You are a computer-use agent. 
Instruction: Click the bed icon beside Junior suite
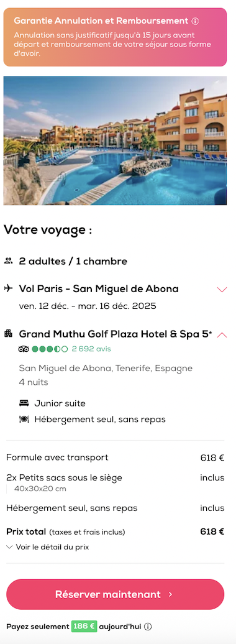tap(24, 403)
